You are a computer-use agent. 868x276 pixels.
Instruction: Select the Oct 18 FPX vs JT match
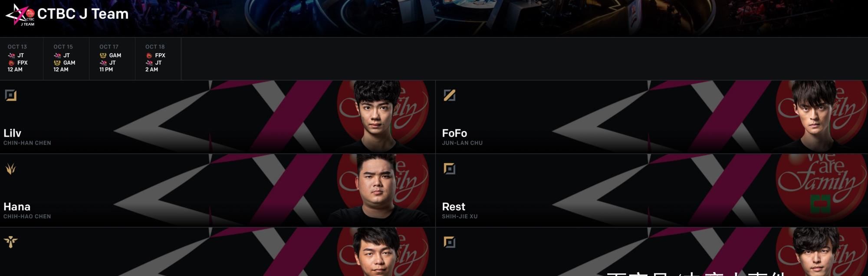[x=158, y=58]
